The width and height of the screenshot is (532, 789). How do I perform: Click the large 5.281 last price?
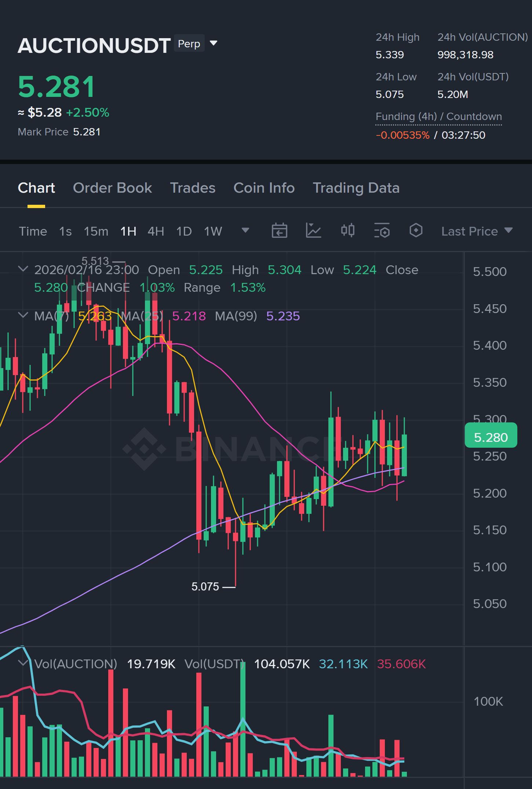[x=57, y=87]
